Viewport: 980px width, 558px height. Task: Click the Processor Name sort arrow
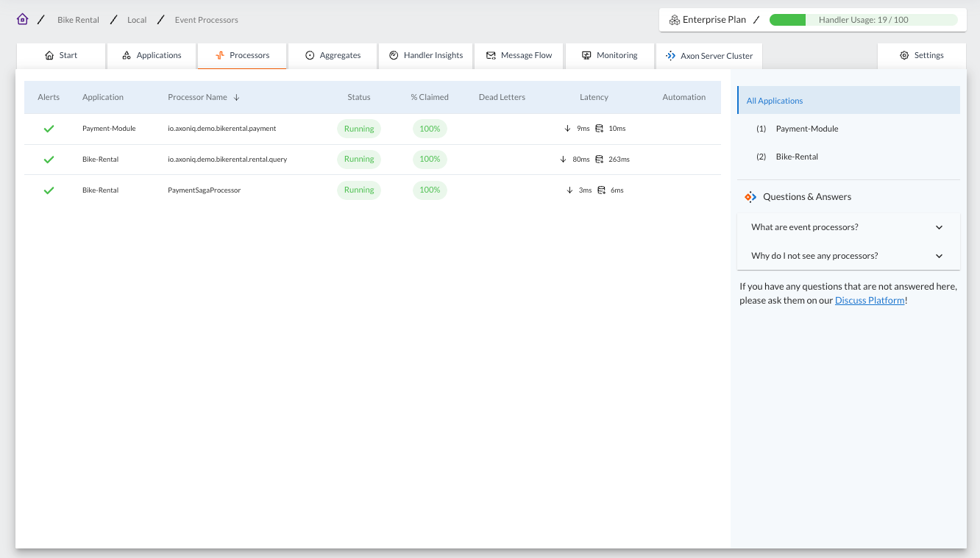click(236, 97)
